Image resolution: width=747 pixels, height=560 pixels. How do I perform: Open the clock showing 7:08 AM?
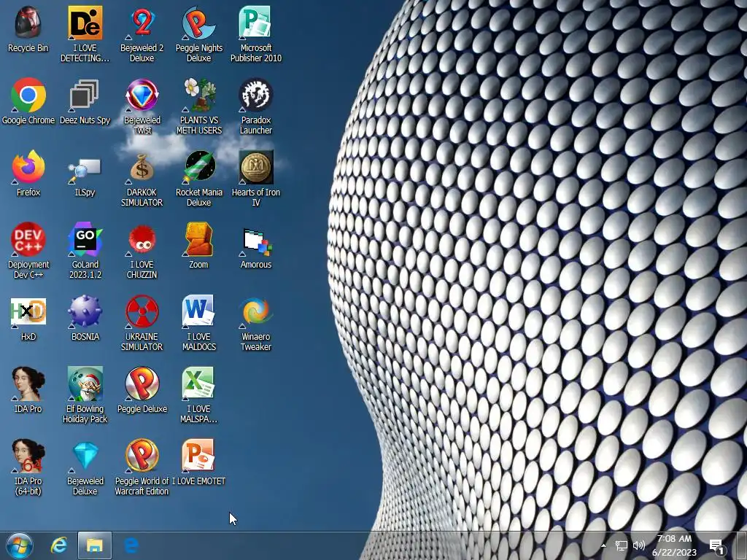tap(674, 545)
